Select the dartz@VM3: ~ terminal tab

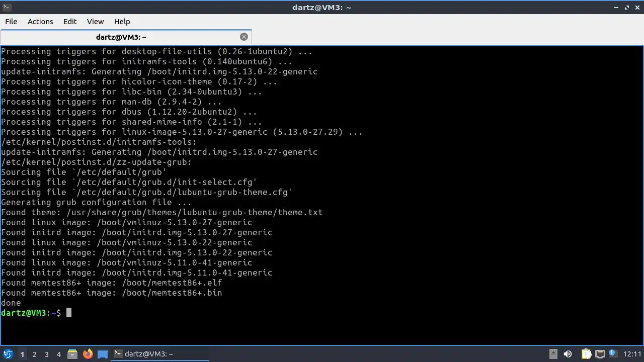[126, 37]
